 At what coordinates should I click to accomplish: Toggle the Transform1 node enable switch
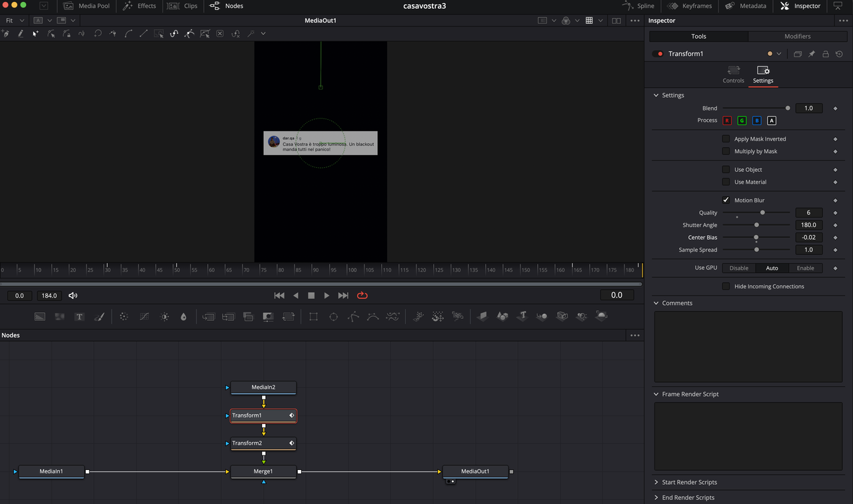click(x=658, y=54)
